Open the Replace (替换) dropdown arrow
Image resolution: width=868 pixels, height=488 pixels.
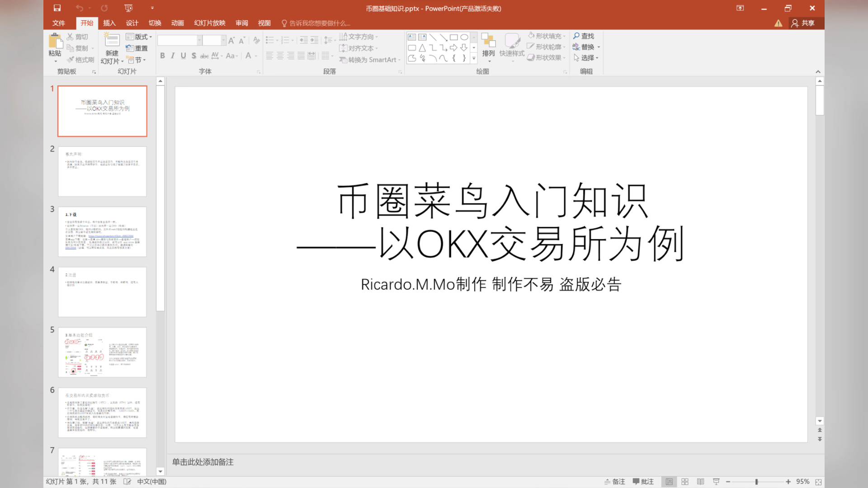tap(599, 47)
